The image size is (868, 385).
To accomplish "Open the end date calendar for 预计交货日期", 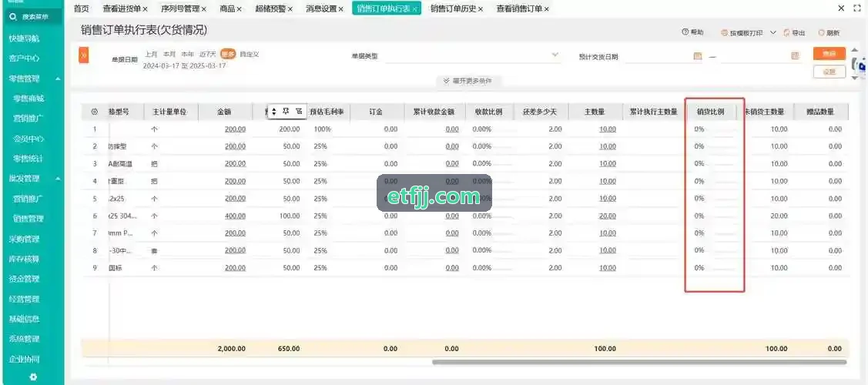I will coord(795,56).
